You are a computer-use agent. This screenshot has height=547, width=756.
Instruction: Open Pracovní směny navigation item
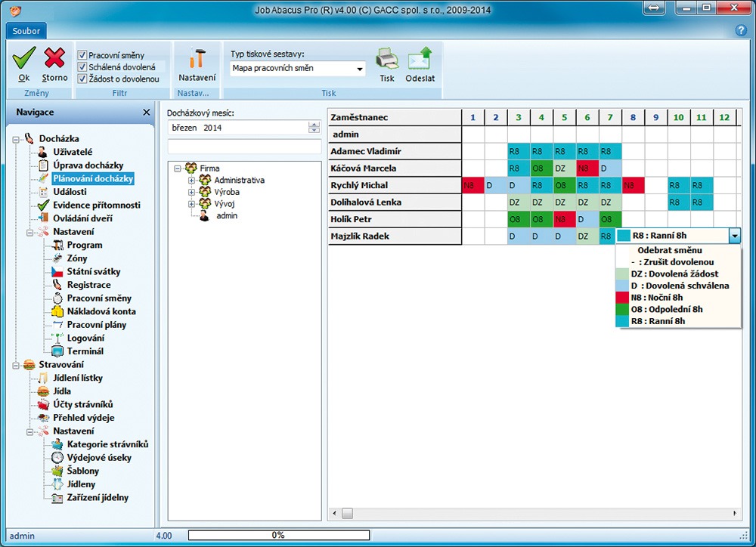pyautogui.click(x=99, y=298)
